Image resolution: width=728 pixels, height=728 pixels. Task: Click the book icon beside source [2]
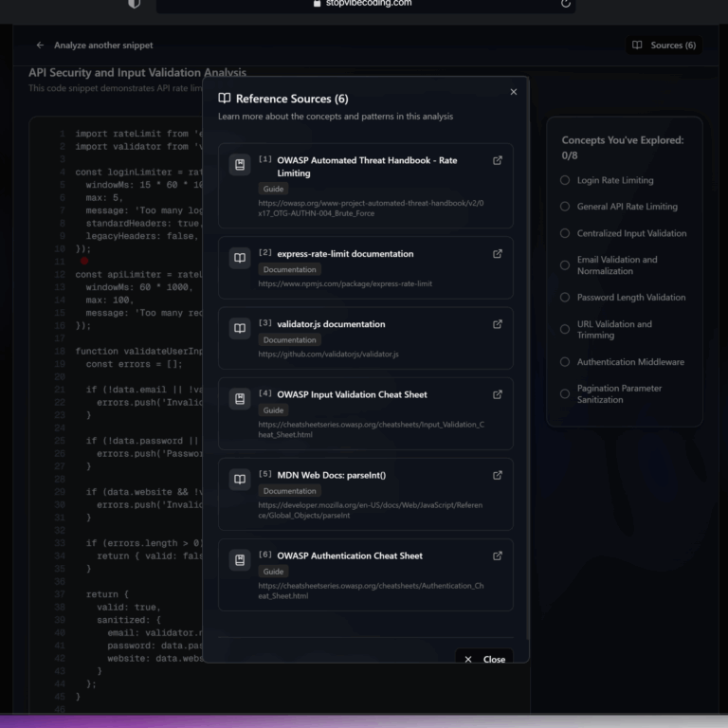pos(240,258)
